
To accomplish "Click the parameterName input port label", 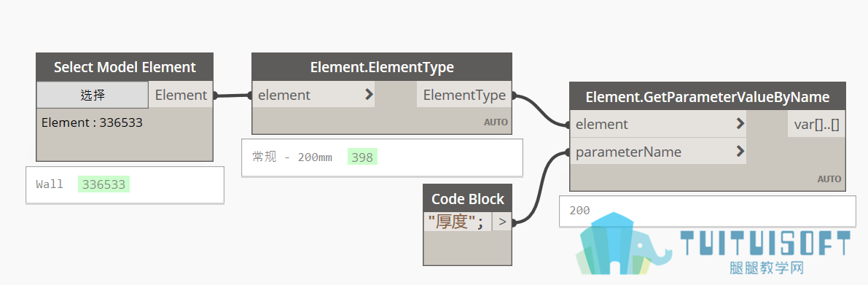I will point(629,152).
